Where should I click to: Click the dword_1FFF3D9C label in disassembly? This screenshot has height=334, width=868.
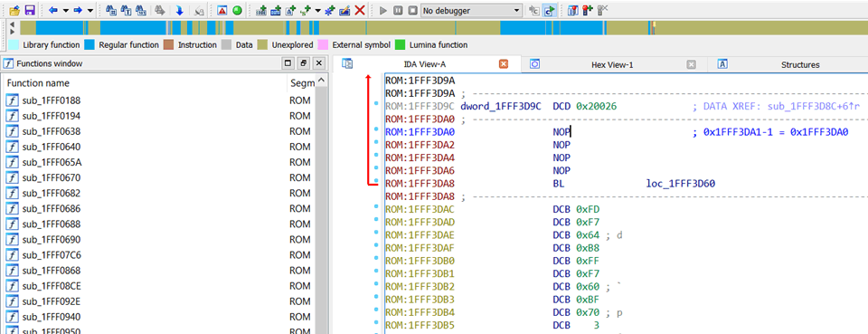501,106
